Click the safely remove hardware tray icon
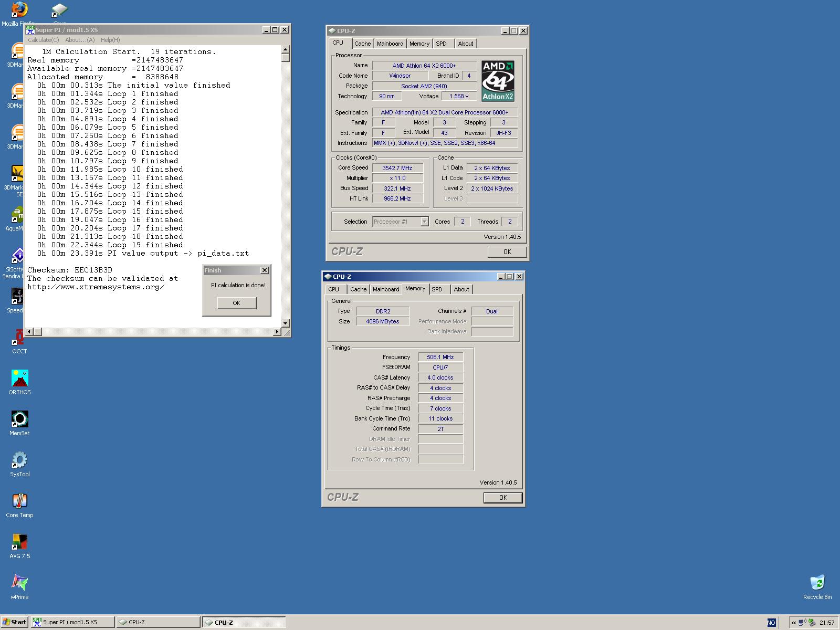The image size is (840, 630). (812, 623)
